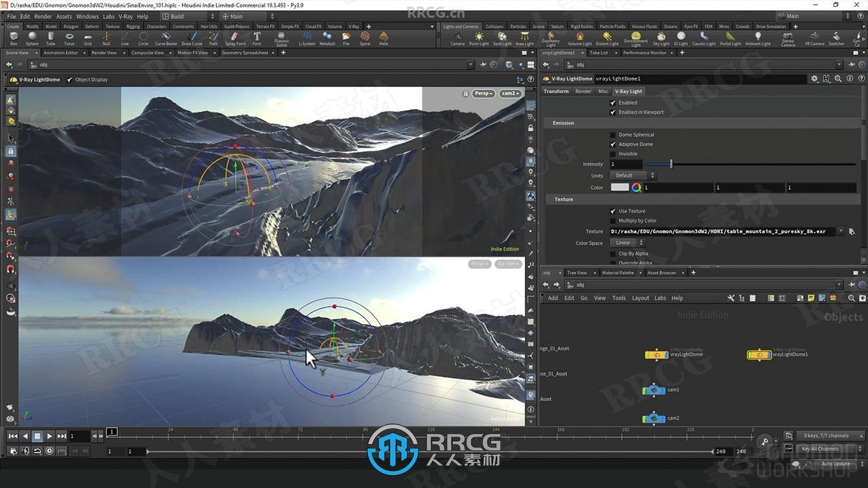
Task: Select the vrayLightDome1 node
Action: [759, 354]
